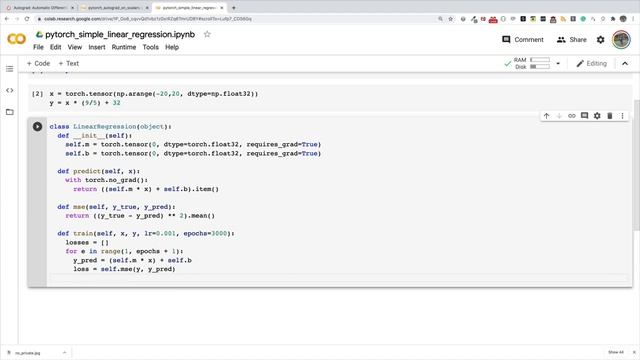Click 'losses = []' line
Viewport: 640px width, 360px height.
87,242
